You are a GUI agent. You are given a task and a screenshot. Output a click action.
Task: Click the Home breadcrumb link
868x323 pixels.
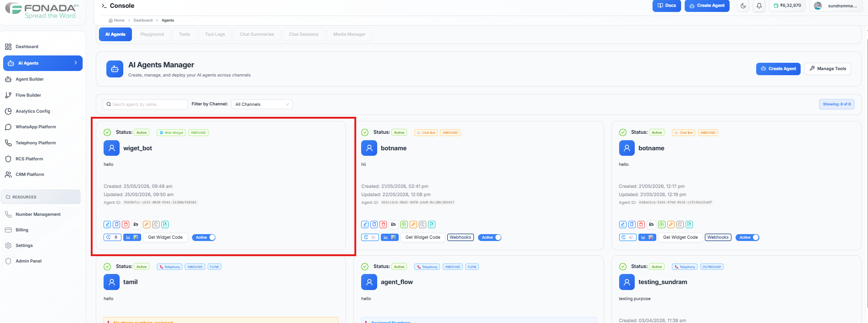[x=117, y=20]
